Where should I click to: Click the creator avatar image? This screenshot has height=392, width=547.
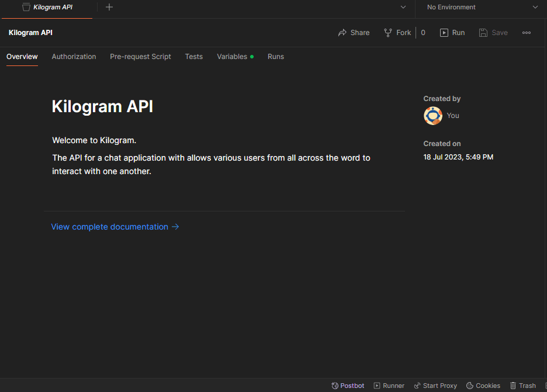pyautogui.click(x=433, y=116)
